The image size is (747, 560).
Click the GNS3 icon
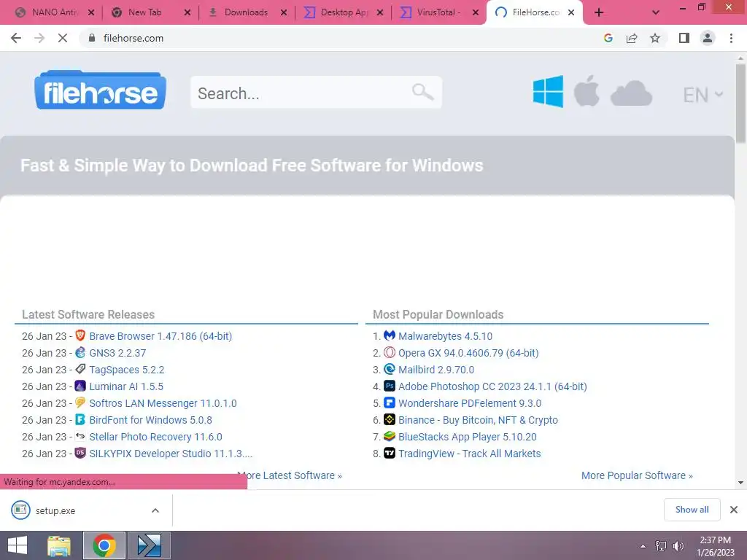point(80,352)
